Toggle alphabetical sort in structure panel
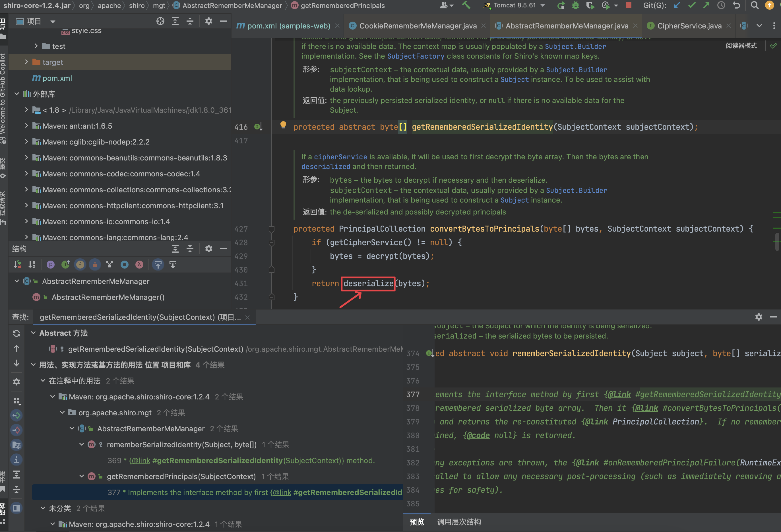 (32, 265)
